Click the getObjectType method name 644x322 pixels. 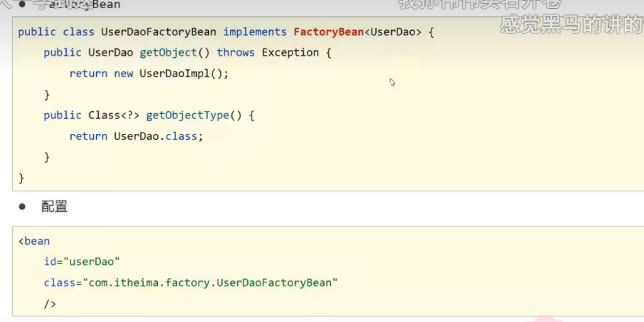(x=184, y=115)
